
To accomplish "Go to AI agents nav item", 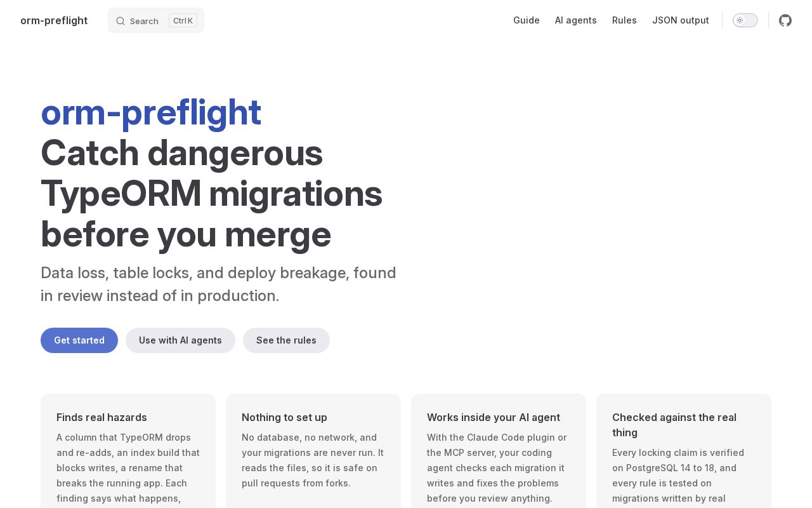I will (576, 20).
